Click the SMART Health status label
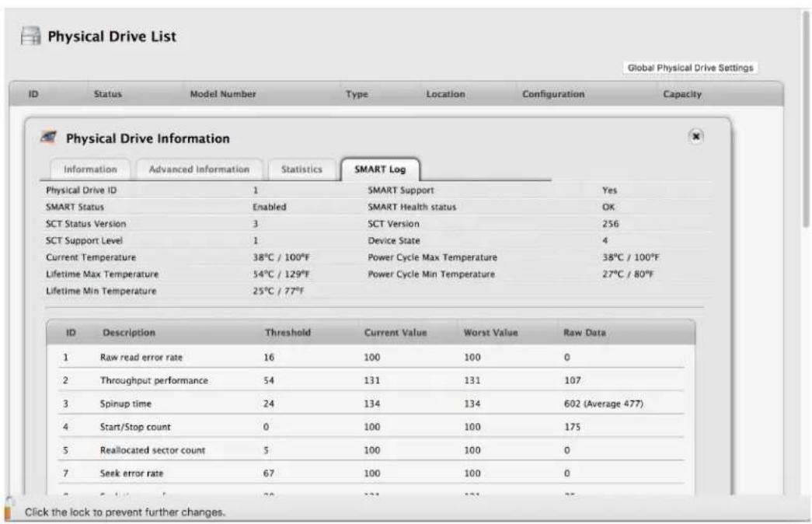 click(x=412, y=208)
